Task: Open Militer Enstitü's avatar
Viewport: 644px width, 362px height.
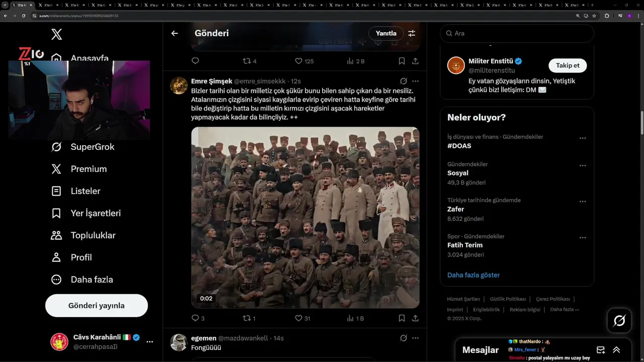Action: 456,65
